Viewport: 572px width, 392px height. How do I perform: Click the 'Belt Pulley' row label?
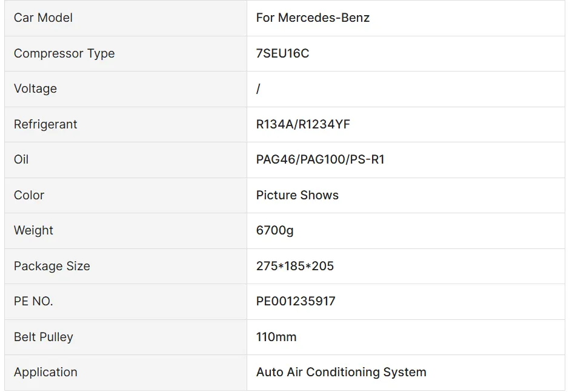click(x=43, y=337)
